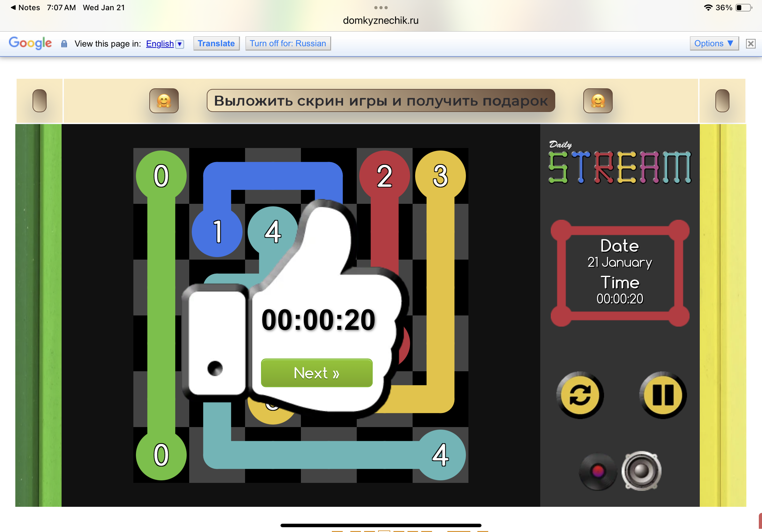Viewport: 762px width, 532px height.
Task: Click the domkyznechik.ru address bar
Action: (381, 20)
